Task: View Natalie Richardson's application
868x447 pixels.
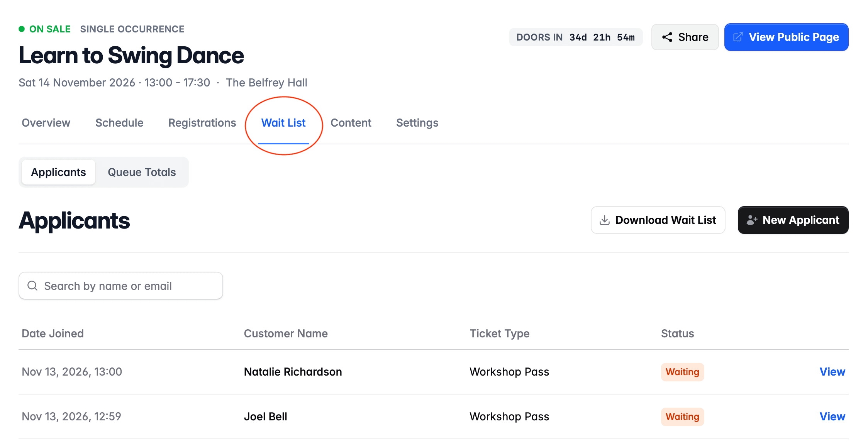Action: point(832,372)
